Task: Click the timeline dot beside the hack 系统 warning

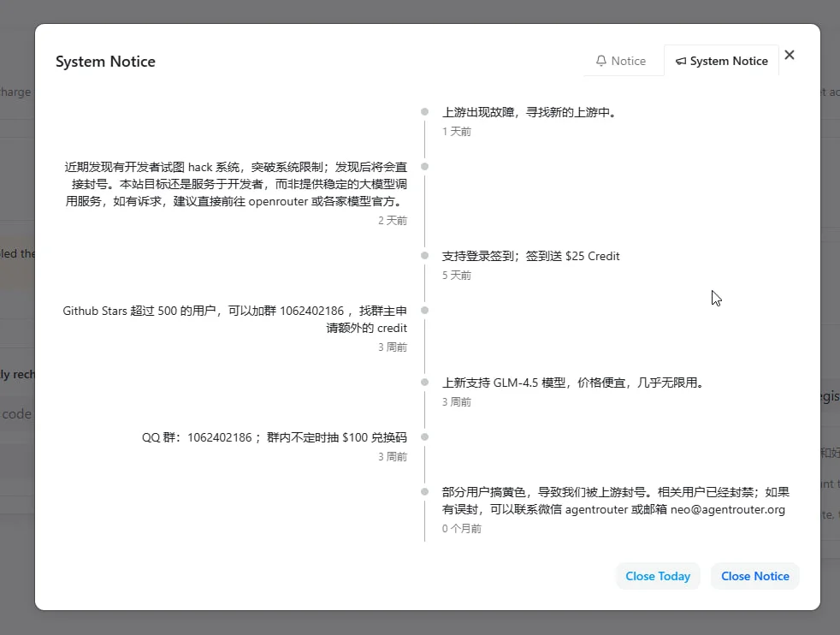Action: pos(424,166)
